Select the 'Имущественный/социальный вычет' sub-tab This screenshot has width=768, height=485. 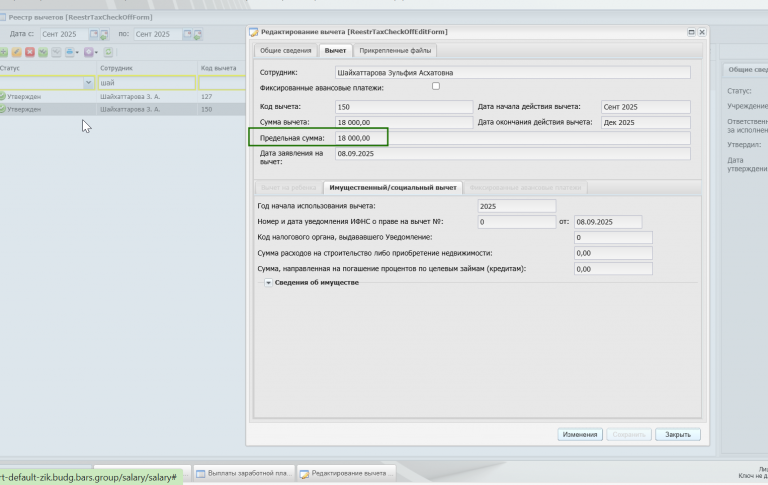click(x=393, y=188)
